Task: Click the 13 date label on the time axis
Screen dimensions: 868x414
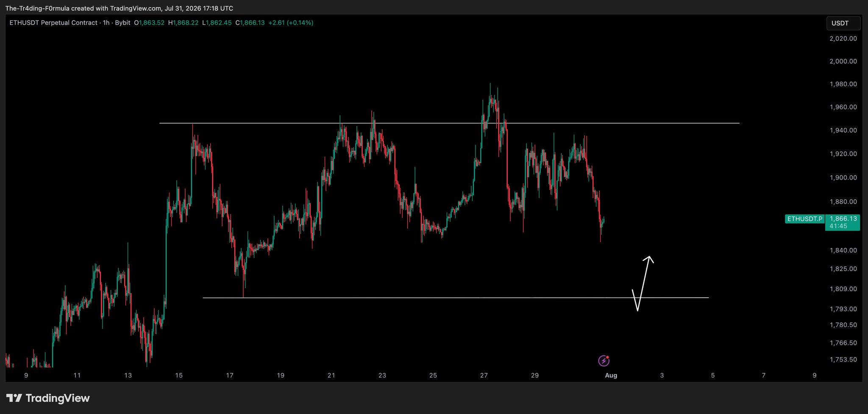Action: 128,375
